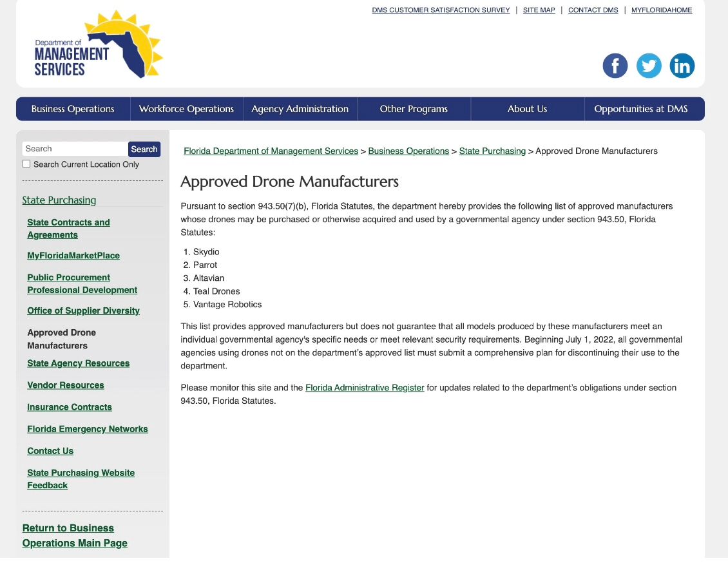
Task: Open the Twitter bird icon
Action: point(649,66)
